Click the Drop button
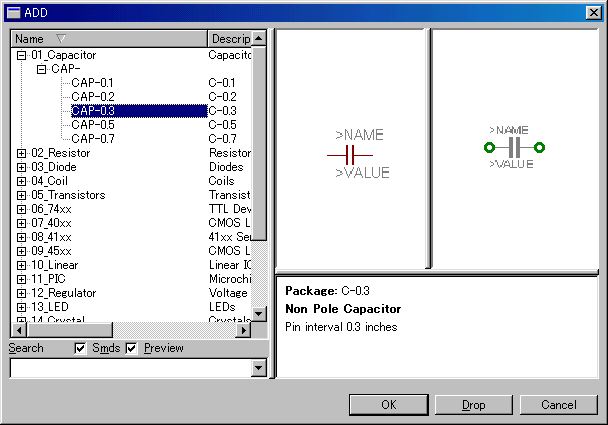The height and width of the screenshot is (425, 608). click(x=473, y=405)
